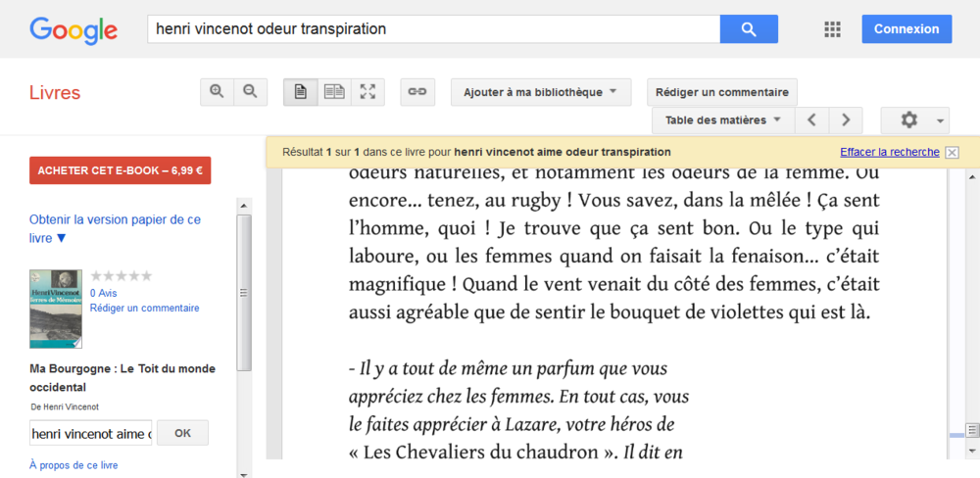Focus the Google search field
This screenshot has height=478, width=980.
click(434, 28)
